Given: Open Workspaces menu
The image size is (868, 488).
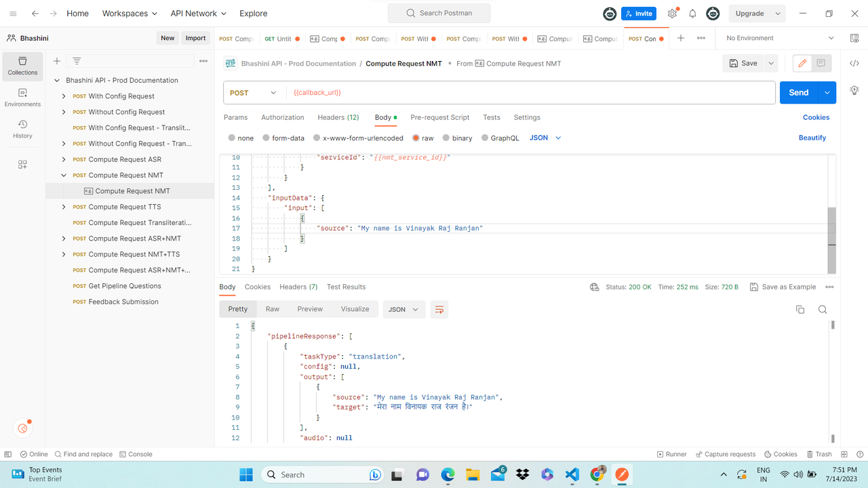Looking at the screenshot, I should coord(130,14).
